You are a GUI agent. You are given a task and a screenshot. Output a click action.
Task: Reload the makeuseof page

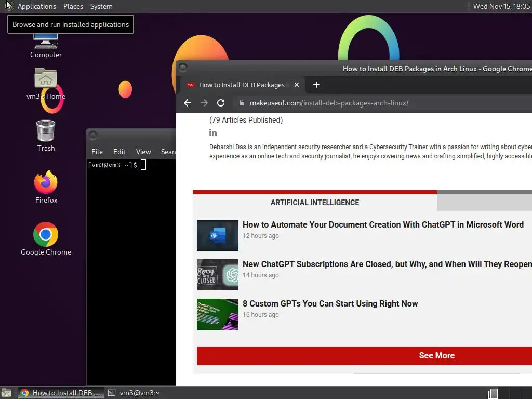tap(220, 103)
